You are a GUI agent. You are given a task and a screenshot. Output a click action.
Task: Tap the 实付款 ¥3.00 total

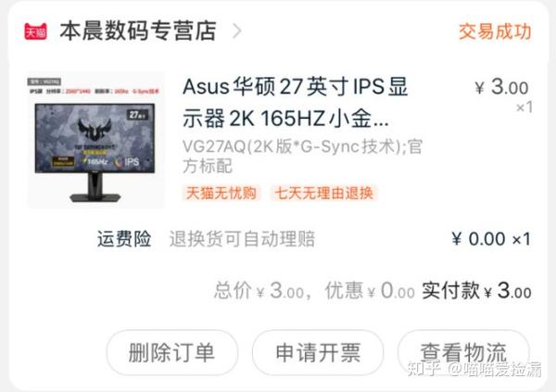pyautogui.click(x=476, y=291)
